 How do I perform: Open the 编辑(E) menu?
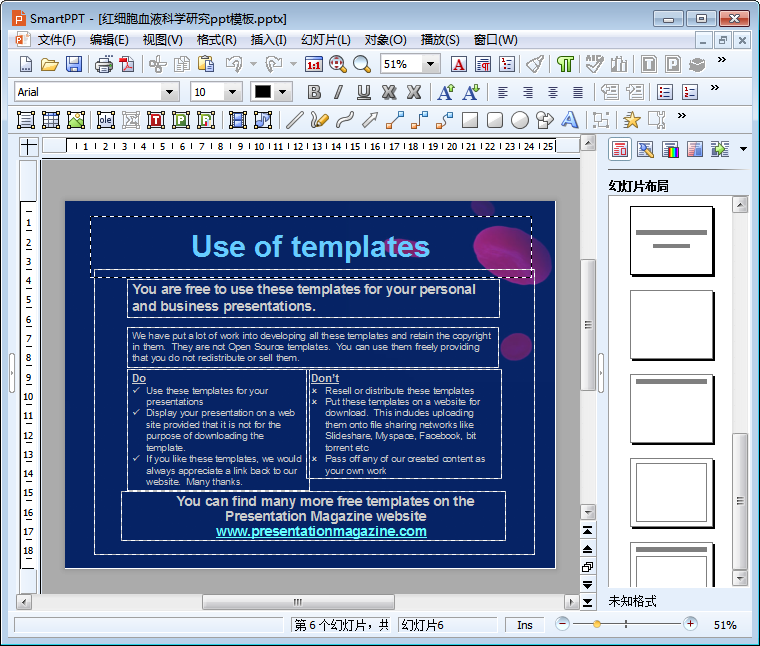pyautogui.click(x=109, y=40)
